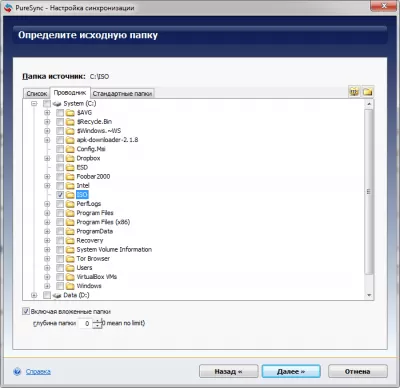Viewport: 400px width, 388px height.
Task: Increase folder depth with up spinner
Action: coord(97,321)
